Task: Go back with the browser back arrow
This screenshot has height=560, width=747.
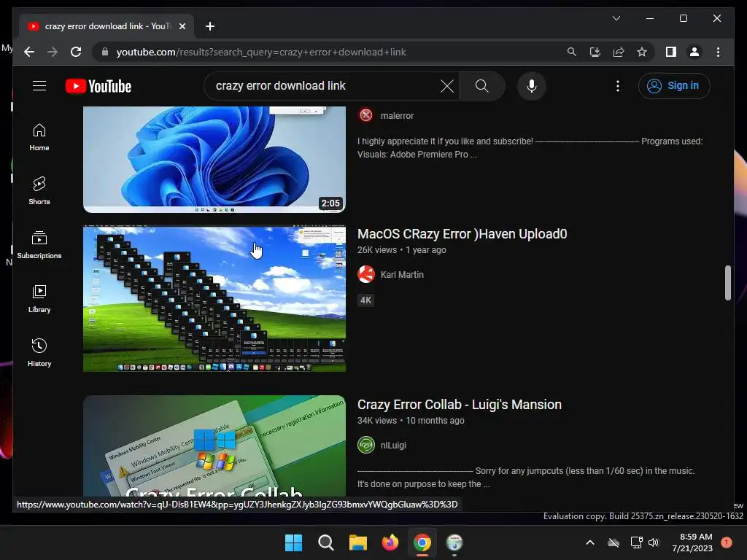Action: point(29,52)
